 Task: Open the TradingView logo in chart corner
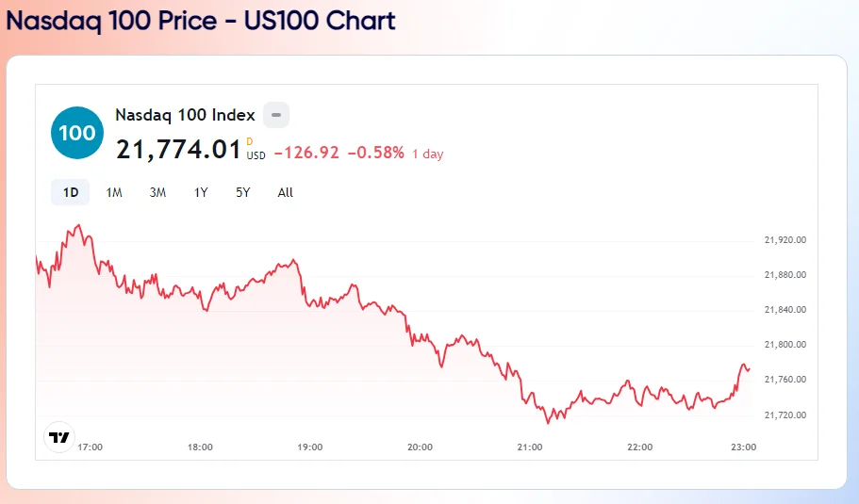pyautogui.click(x=59, y=436)
